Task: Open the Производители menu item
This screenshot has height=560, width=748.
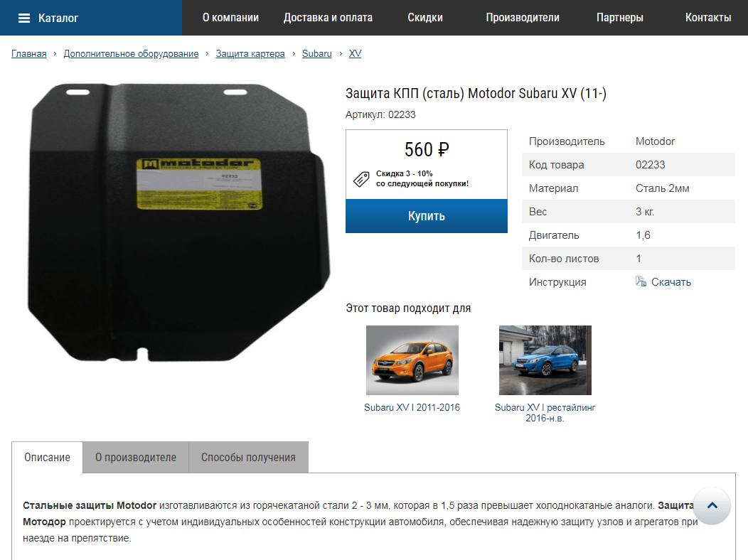Action: [523, 18]
